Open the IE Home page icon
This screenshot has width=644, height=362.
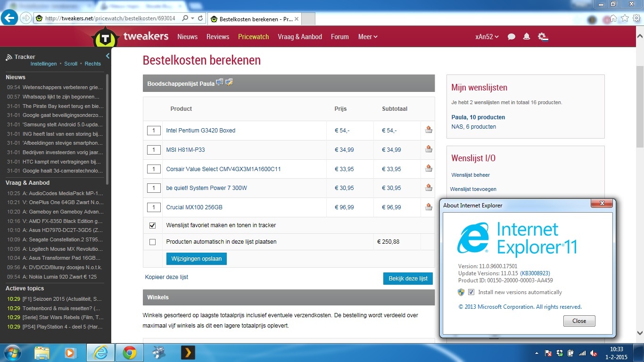pyautogui.click(x=613, y=18)
